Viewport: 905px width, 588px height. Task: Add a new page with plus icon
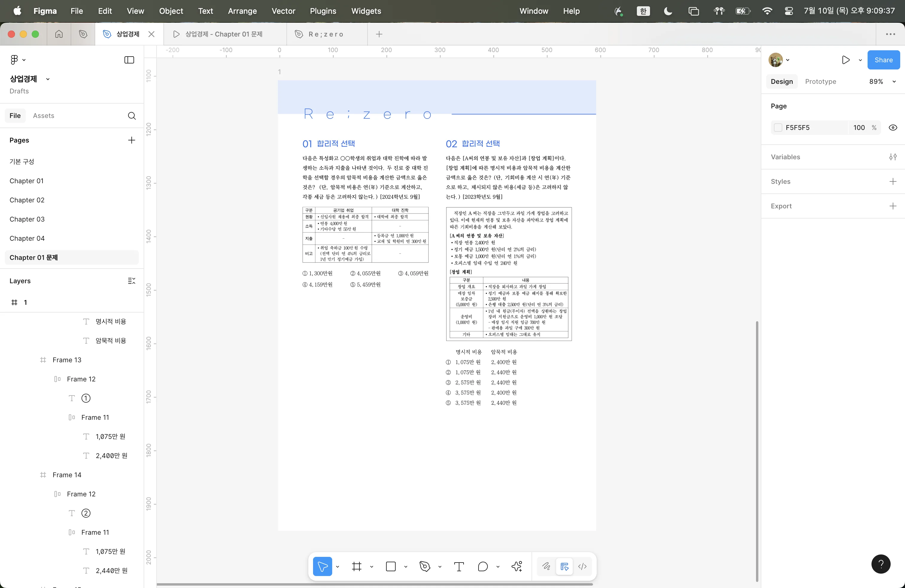132,140
